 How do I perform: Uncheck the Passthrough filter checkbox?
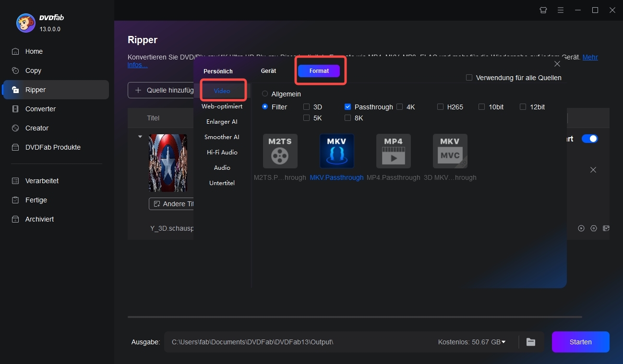pos(348,107)
